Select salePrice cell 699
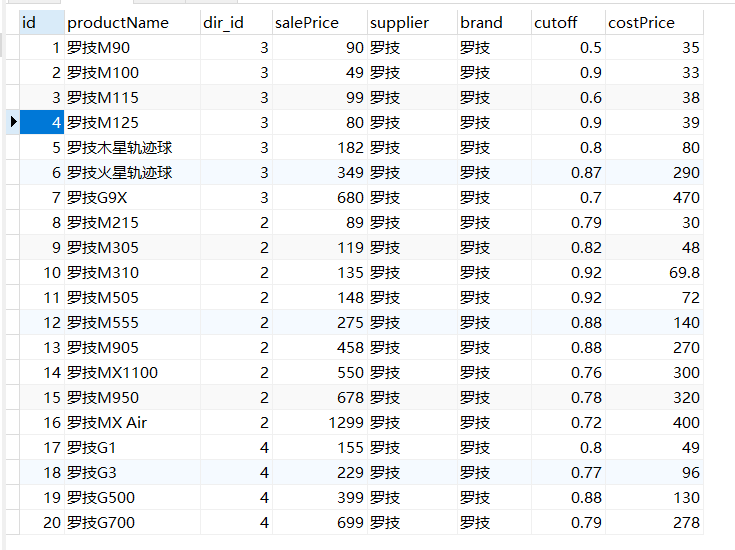This screenshot has width=735, height=550. click(319, 523)
